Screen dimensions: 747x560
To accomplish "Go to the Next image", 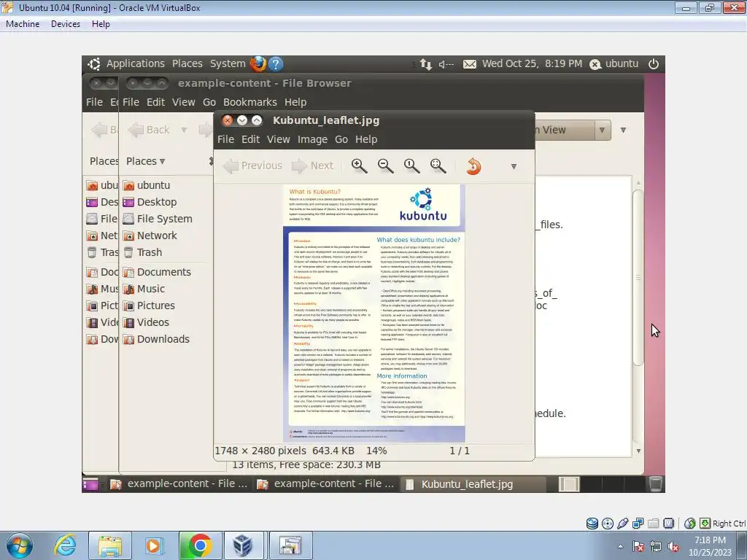I will [x=312, y=166].
